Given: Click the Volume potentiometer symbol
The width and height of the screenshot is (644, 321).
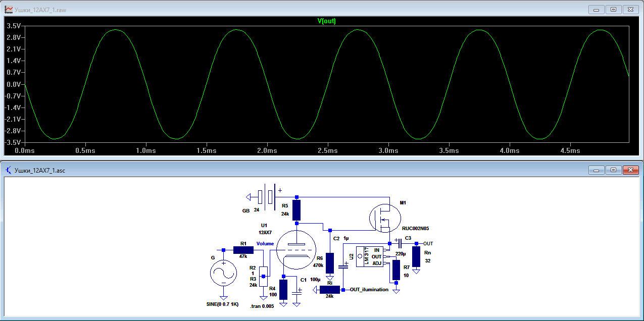Looking at the screenshot, I should [263, 276].
